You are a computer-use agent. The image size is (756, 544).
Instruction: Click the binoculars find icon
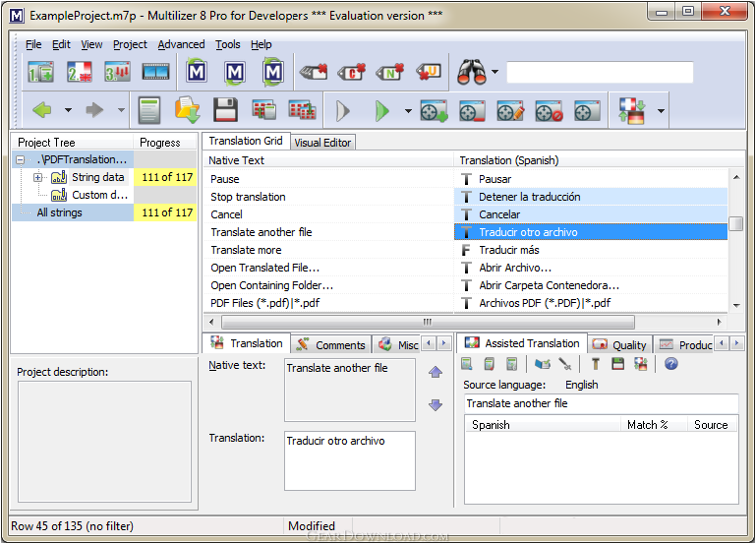tap(472, 73)
